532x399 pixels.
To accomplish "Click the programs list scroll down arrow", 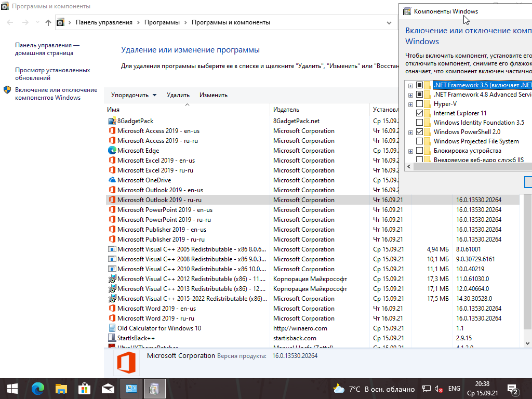I will [x=527, y=343].
